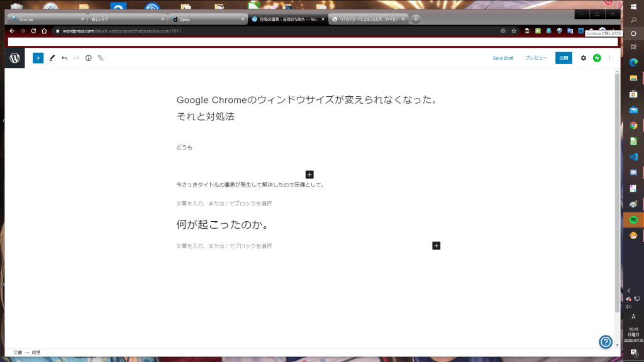Click the Save Draft link

pyautogui.click(x=502, y=58)
